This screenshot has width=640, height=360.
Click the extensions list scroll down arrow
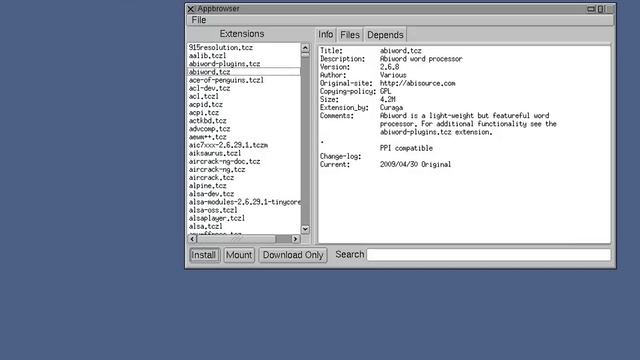coord(305,229)
